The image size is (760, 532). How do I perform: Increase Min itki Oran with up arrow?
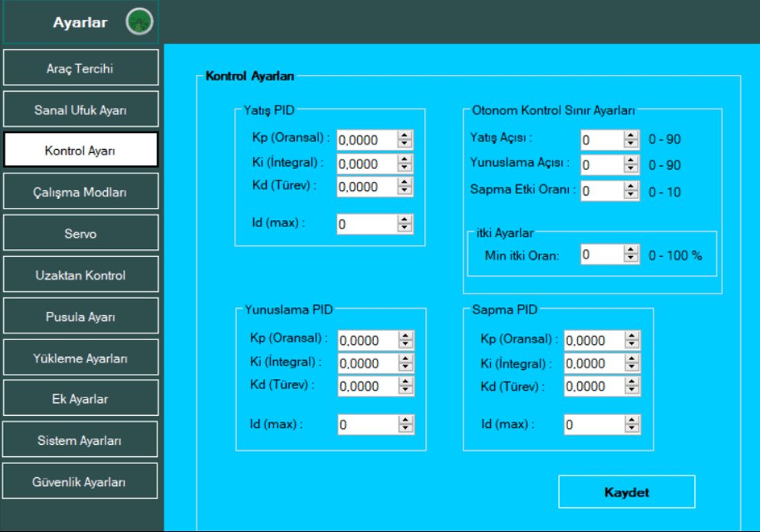tap(631, 250)
